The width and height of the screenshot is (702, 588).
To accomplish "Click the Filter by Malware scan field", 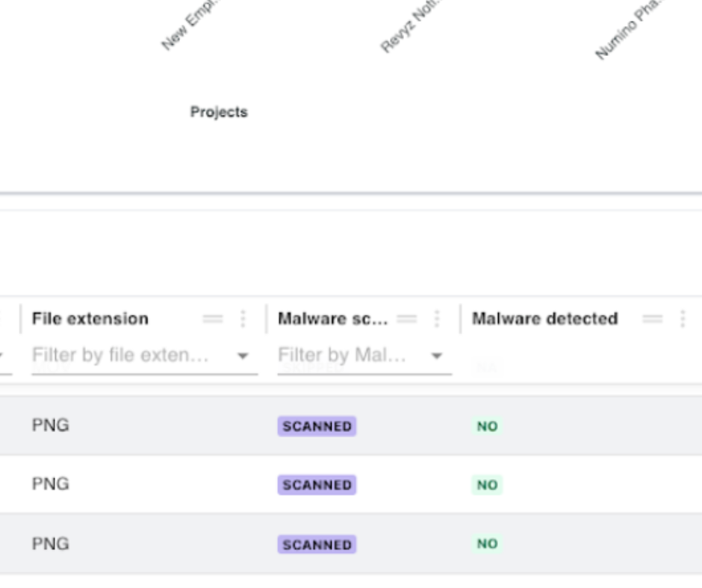I will click(342, 355).
